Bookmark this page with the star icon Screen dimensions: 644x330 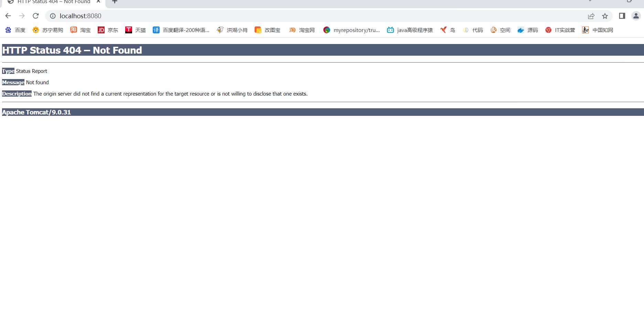(605, 16)
